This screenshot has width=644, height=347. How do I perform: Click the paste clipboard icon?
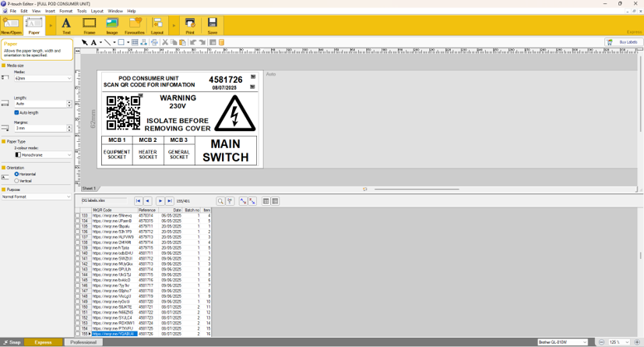(x=182, y=42)
